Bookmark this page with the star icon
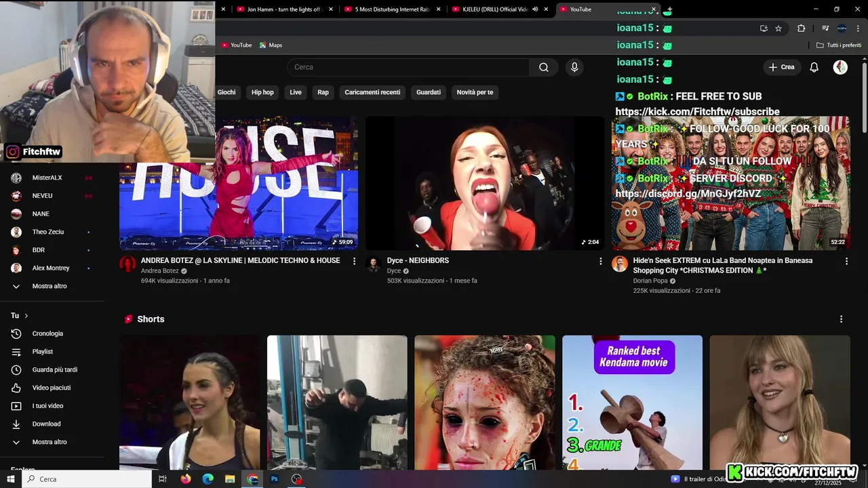 coord(778,28)
